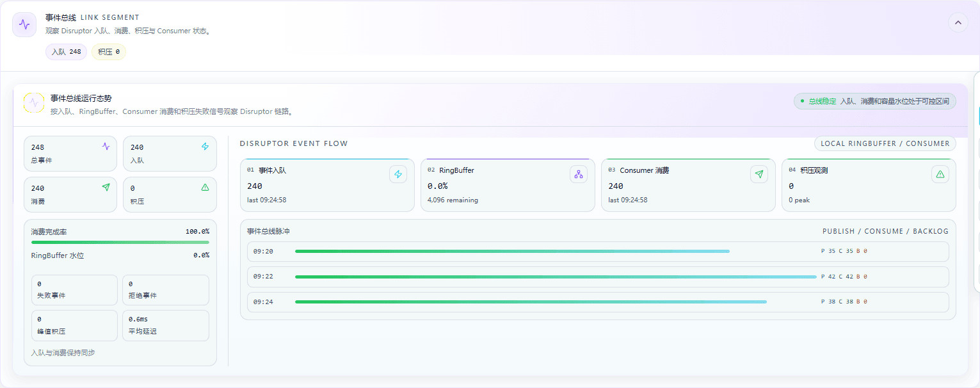Select the 09:22 pulse timeline row

point(598,277)
